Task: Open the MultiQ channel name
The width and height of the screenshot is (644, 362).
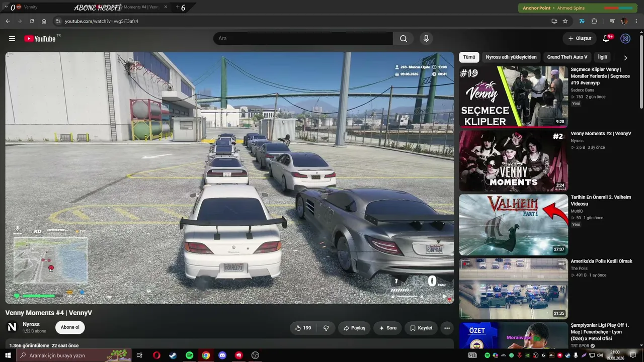Action: click(577, 211)
